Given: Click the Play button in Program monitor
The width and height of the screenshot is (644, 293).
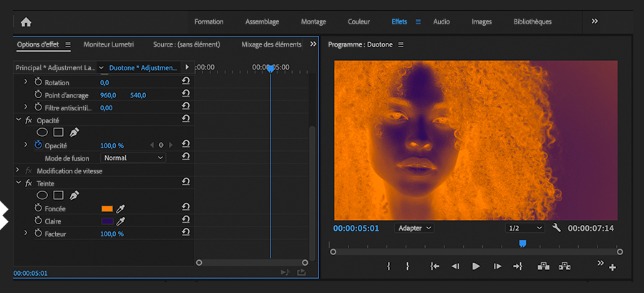Looking at the screenshot, I should 476,266.
